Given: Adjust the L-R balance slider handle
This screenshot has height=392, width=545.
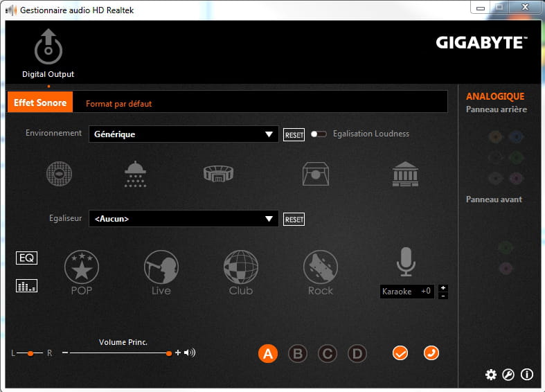Looking at the screenshot, I should coord(30,353).
